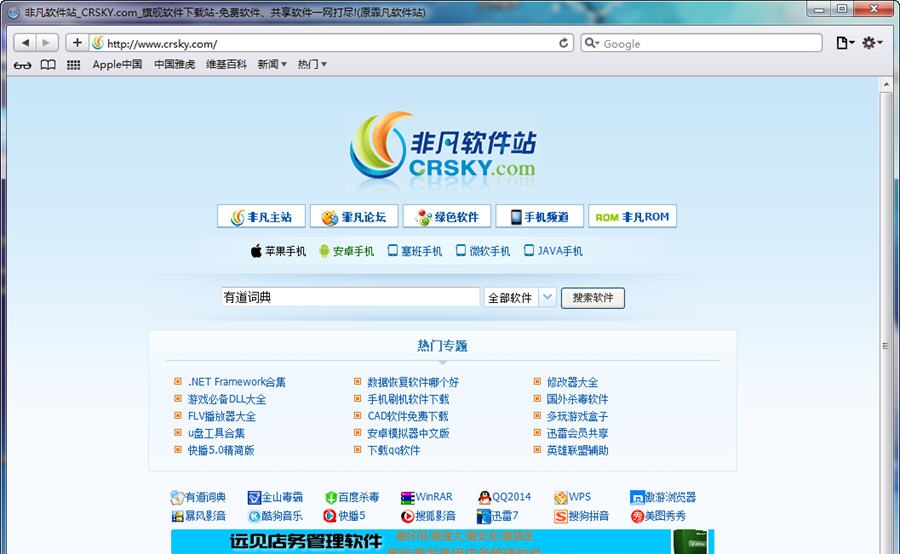Image resolution: width=900 pixels, height=554 pixels.
Task: Open the 非凡论坛 tab button
Action: [x=354, y=216]
